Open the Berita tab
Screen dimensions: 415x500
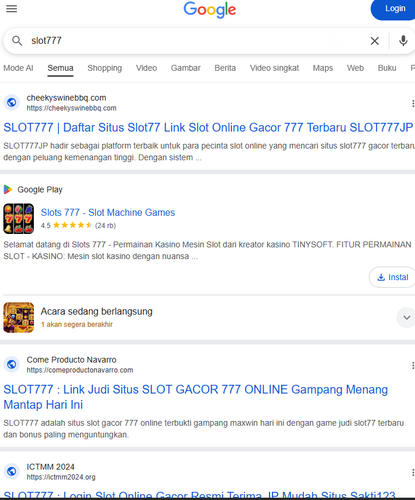pos(225,68)
